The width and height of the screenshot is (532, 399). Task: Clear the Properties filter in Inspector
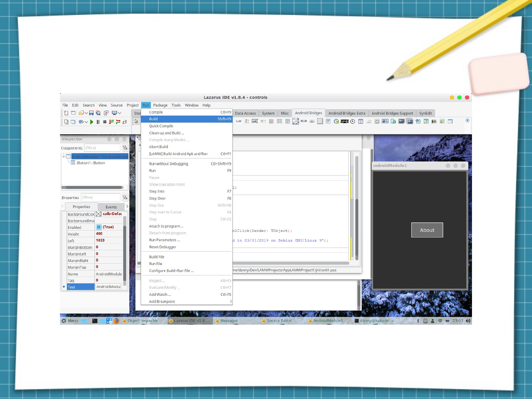125,197
